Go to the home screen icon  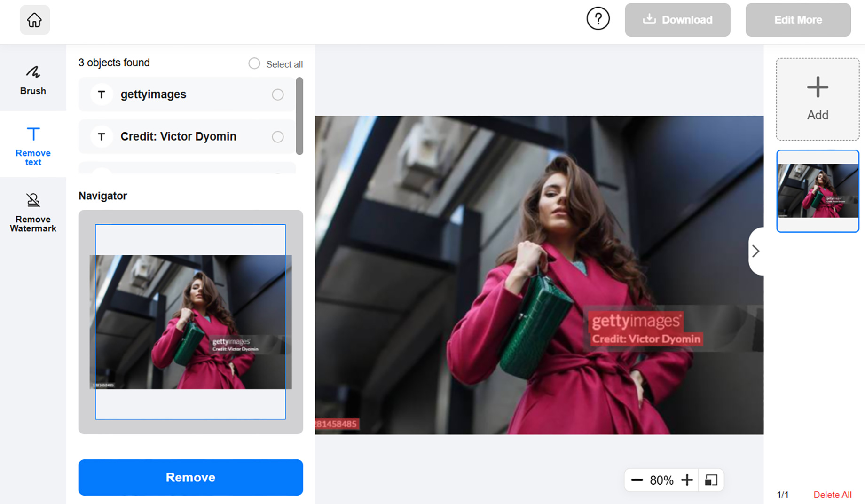[34, 20]
